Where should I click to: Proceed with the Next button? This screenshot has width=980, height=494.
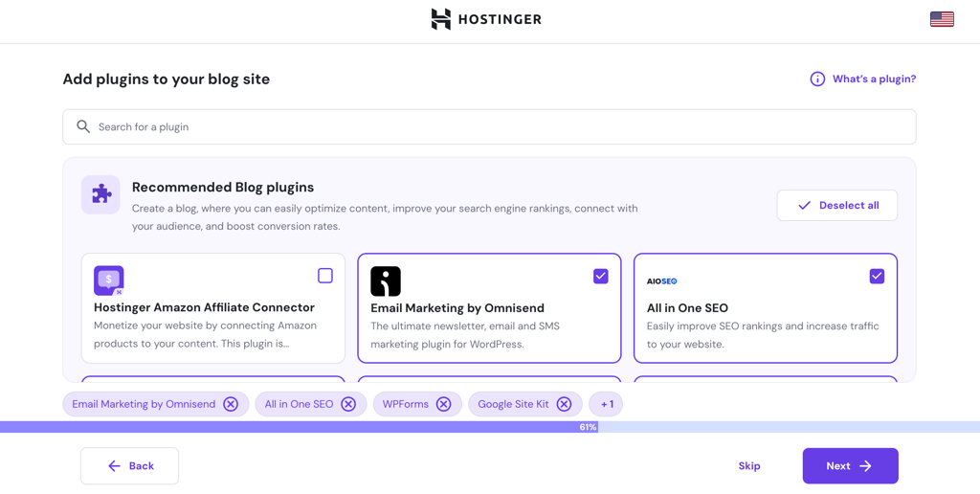(850, 466)
